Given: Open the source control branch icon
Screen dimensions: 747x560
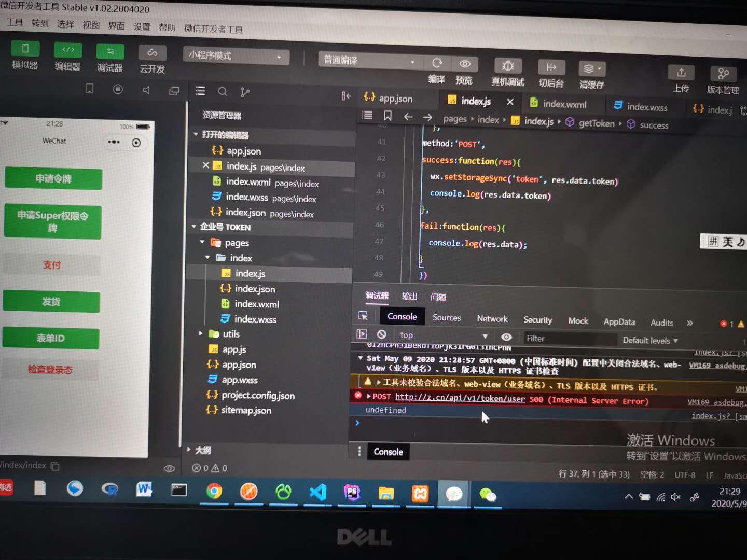Looking at the screenshot, I should 245,92.
